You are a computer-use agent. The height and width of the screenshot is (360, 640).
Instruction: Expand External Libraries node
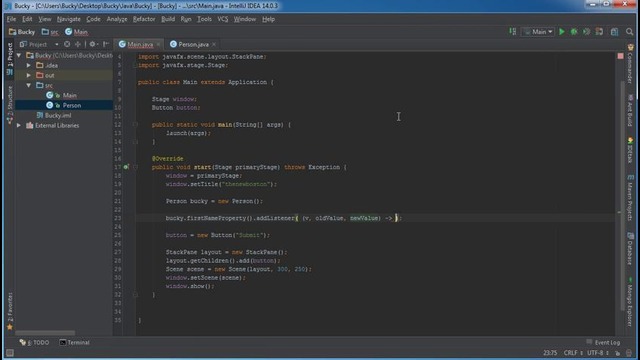[19, 125]
